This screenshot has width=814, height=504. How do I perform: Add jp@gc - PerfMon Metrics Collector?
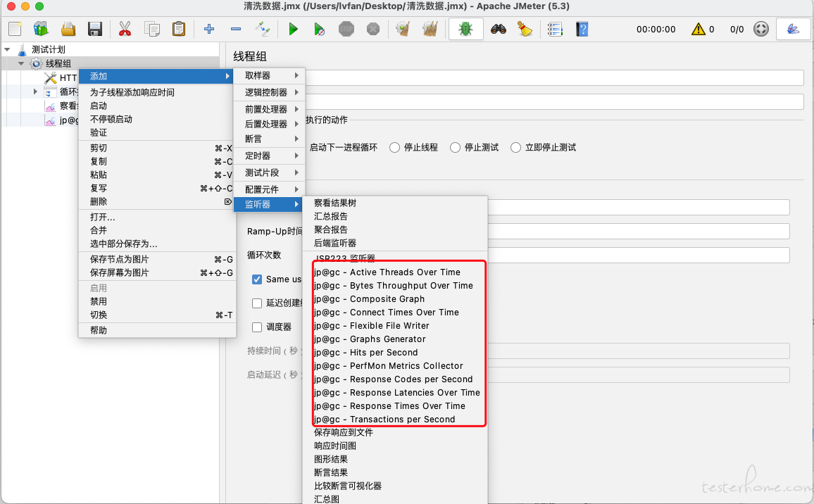[396, 366]
